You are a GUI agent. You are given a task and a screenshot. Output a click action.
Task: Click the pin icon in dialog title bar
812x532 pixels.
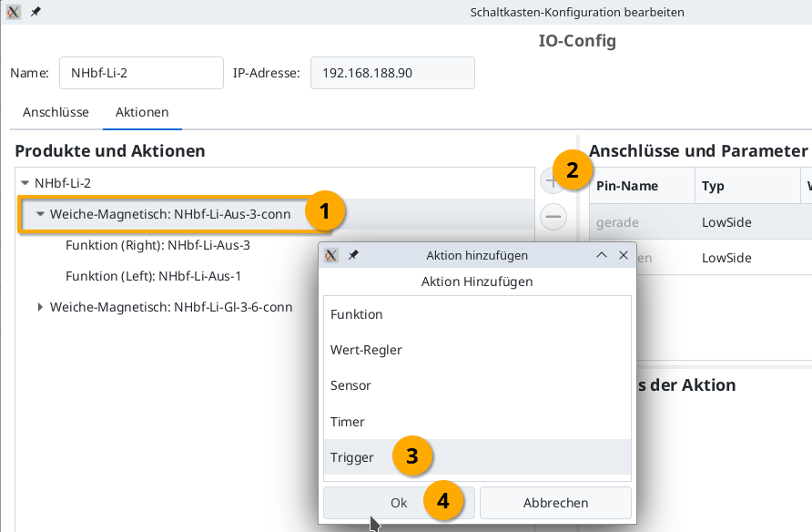click(353, 256)
